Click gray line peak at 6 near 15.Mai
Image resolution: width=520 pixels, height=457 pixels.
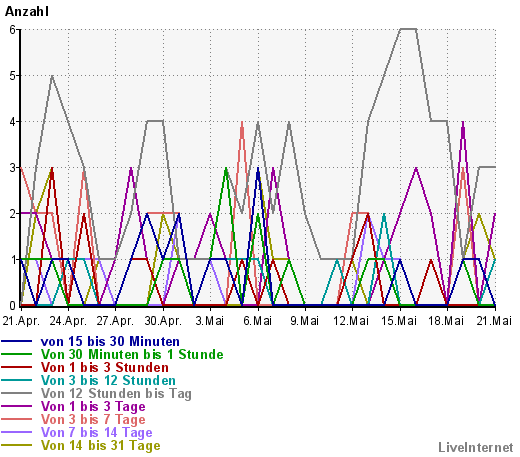pos(408,29)
